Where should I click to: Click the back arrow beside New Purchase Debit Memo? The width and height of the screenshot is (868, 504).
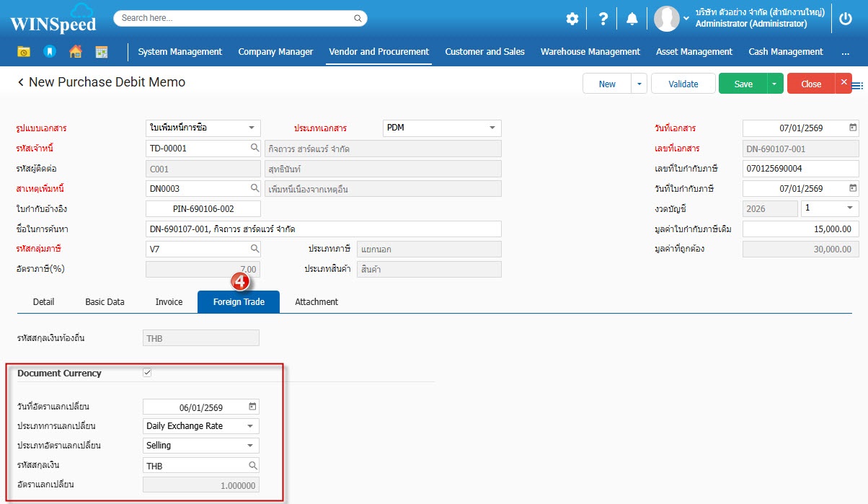(21, 83)
